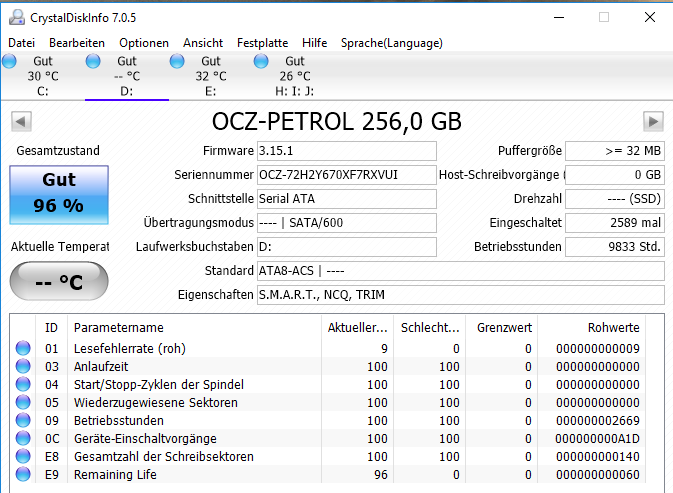The width and height of the screenshot is (673, 493).
Task: Click the blue status orb for H: I: J:
Action: [x=261, y=61]
